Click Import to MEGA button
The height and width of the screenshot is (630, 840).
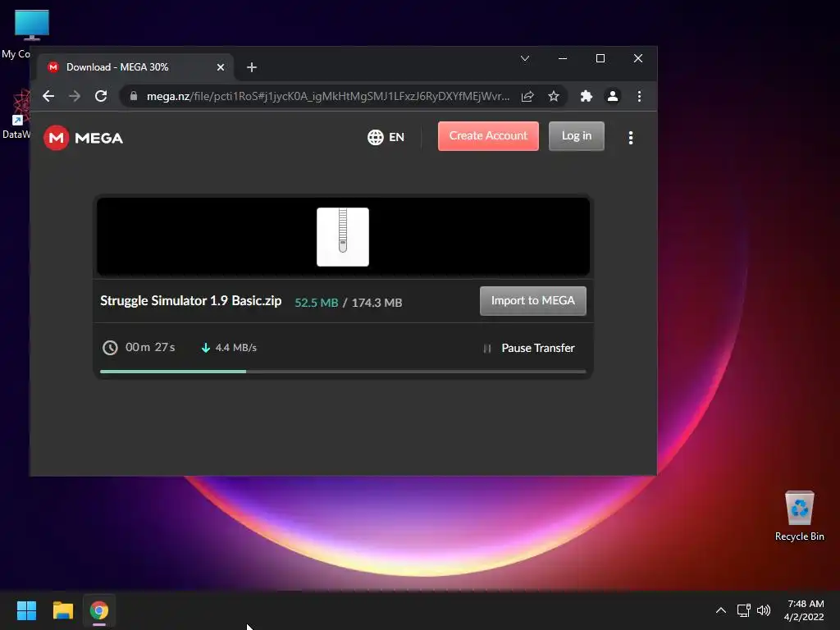coord(533,300)
